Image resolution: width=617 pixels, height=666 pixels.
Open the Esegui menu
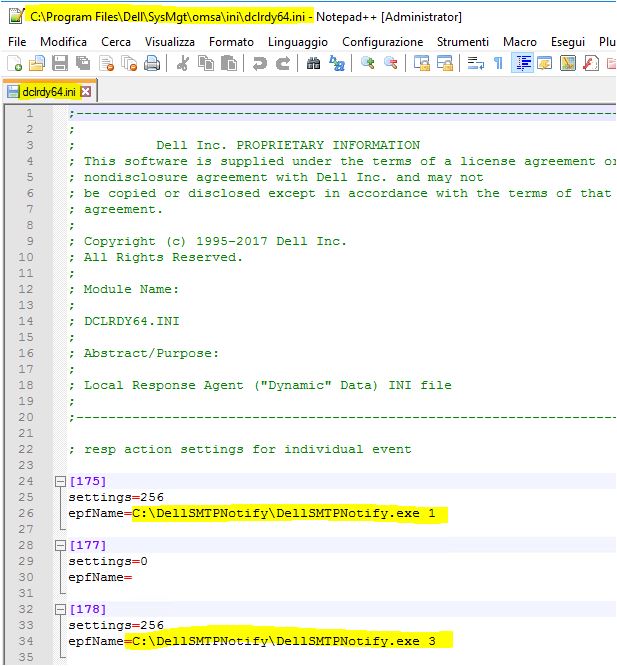pyautogui.click(x=568, y=42)
